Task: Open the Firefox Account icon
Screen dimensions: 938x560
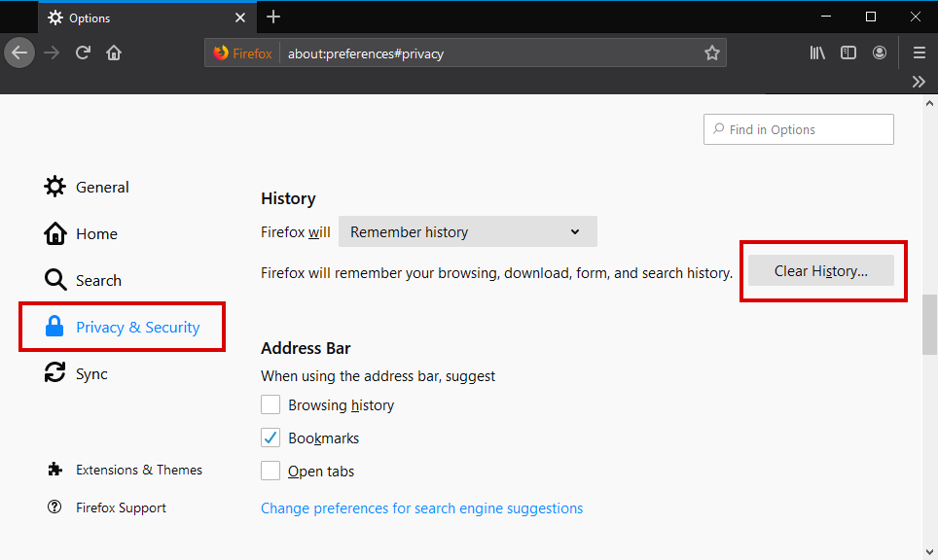Action: tap(880, 53)
